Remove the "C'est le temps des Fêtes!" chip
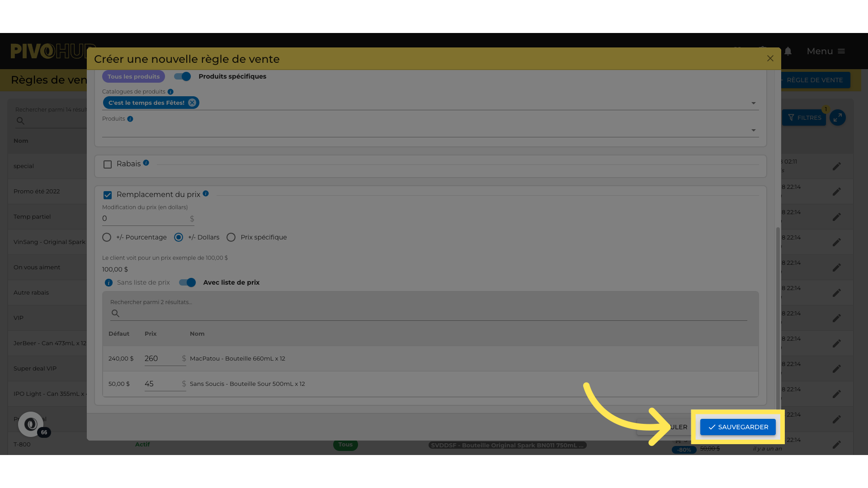868x488 pixels. (192, 103)
